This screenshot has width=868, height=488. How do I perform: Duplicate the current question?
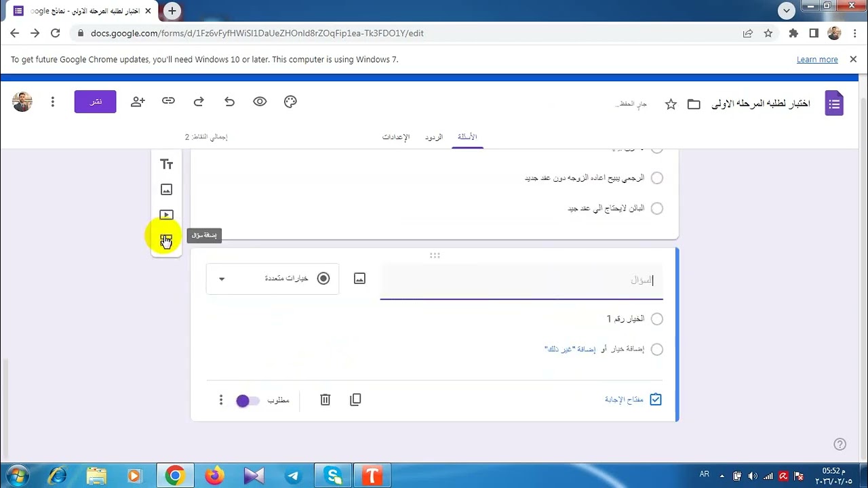[355, 400]
